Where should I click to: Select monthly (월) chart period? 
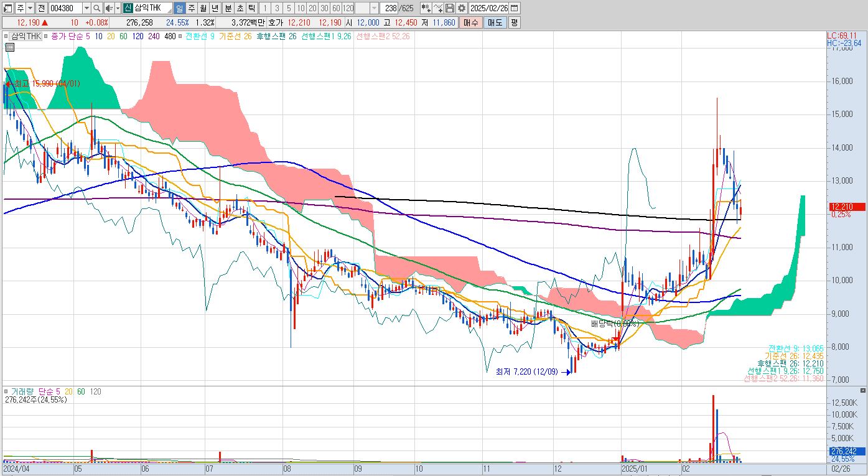203,8
